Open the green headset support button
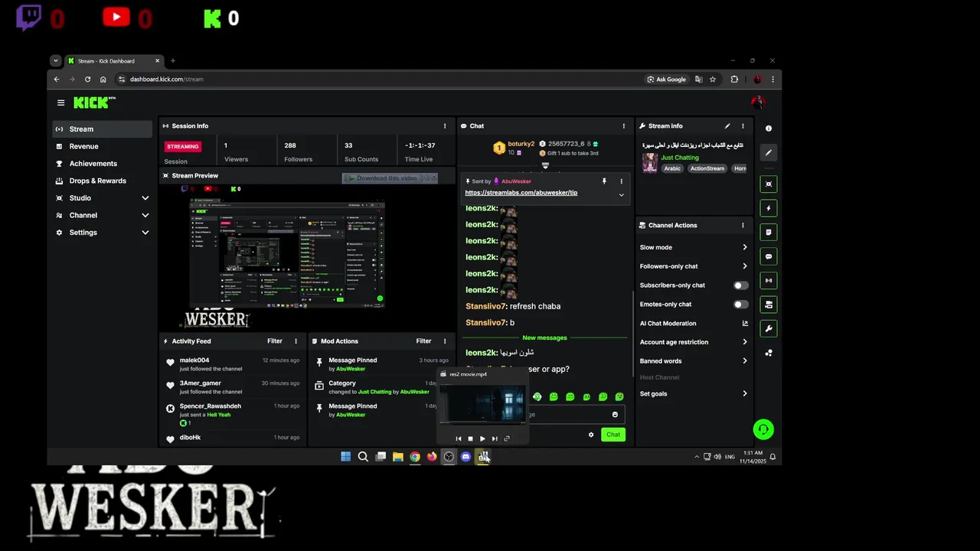Image resolution: width=980 pixels, height=551 pixels. pos(763,429)
